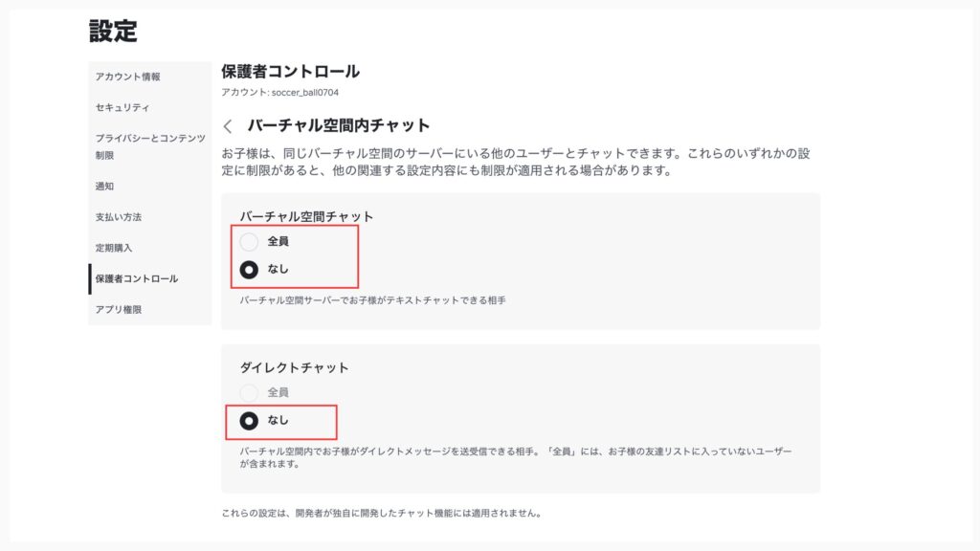This screenshot has height=551, width=980.
Task: Open 支払い方法 settings
Action: click(x=118, y=217)
